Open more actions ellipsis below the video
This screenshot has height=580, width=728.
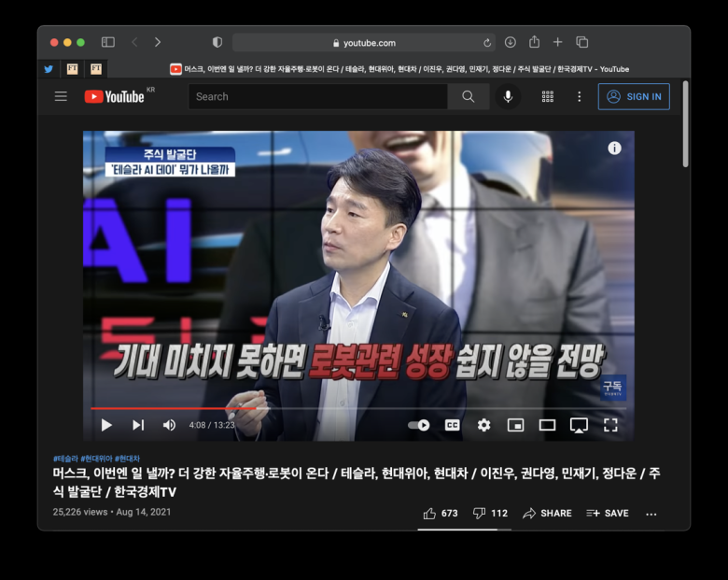(651, 514)
